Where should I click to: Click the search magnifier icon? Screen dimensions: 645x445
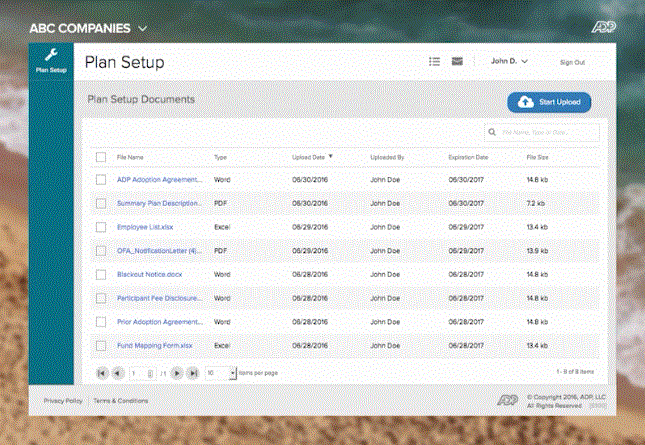493,132
